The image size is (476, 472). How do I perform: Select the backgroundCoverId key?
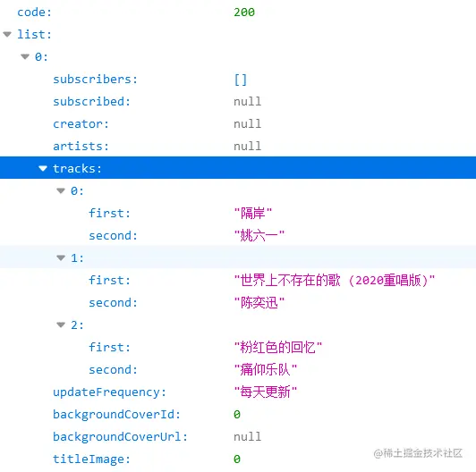pos(117,415)
